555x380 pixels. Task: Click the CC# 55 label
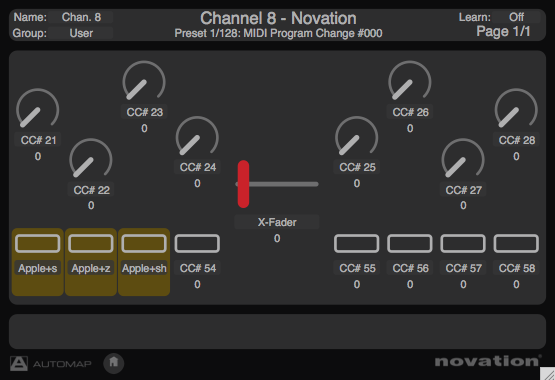pos(357,268)
